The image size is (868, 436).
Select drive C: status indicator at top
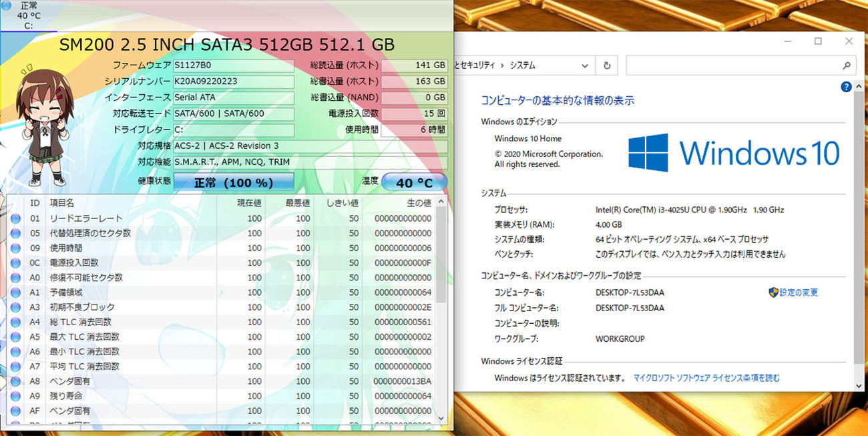28,15
